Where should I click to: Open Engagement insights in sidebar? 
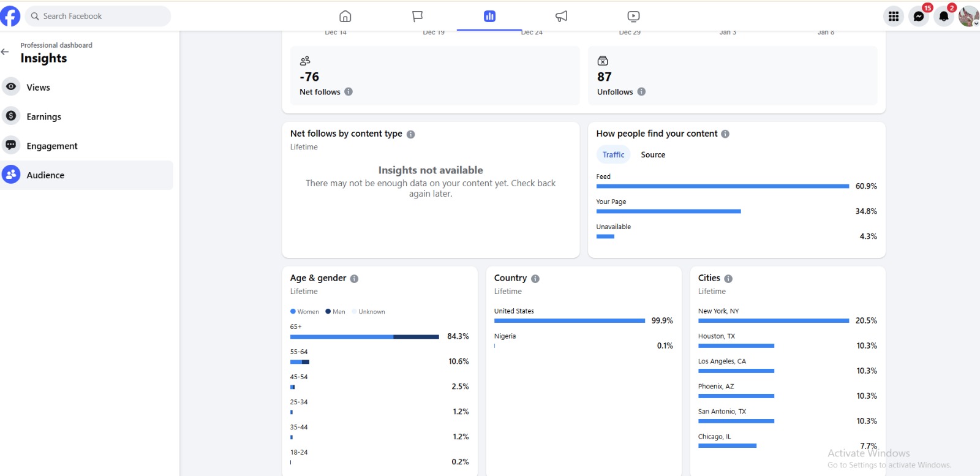click(x=52, y=146)
